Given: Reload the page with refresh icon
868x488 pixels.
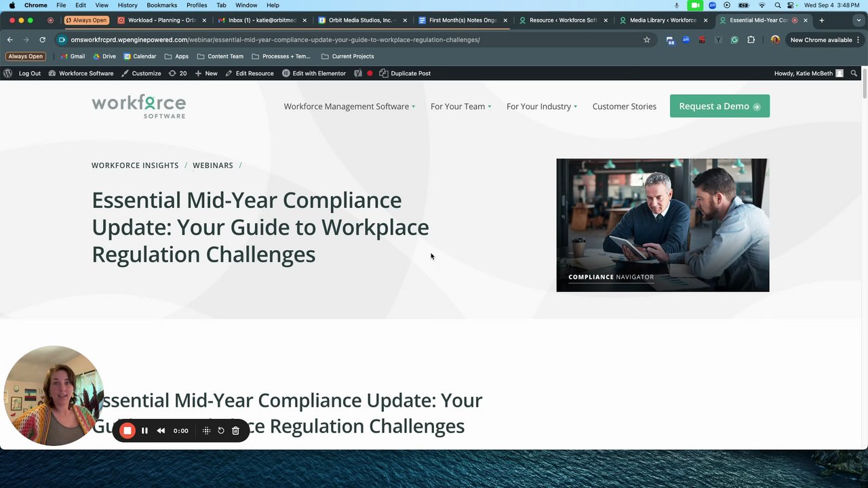Looking at the screenshot, I should (x=42, y=40).
